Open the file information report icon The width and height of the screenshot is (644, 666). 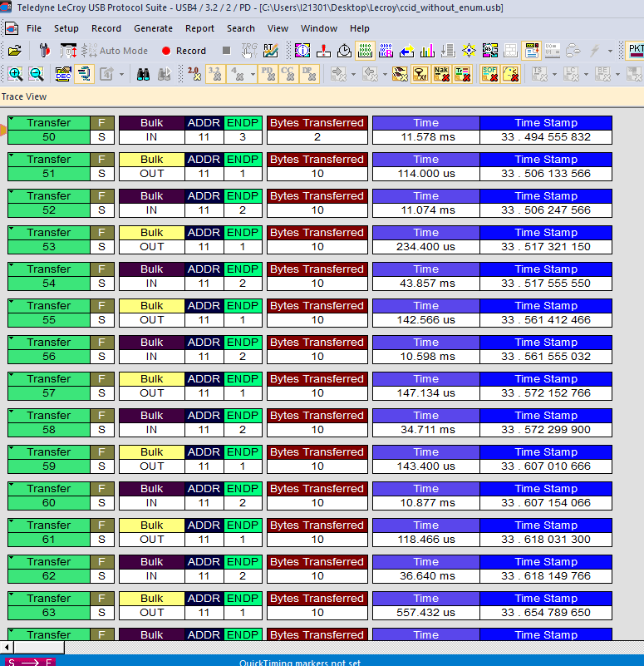tap(302, 51)
